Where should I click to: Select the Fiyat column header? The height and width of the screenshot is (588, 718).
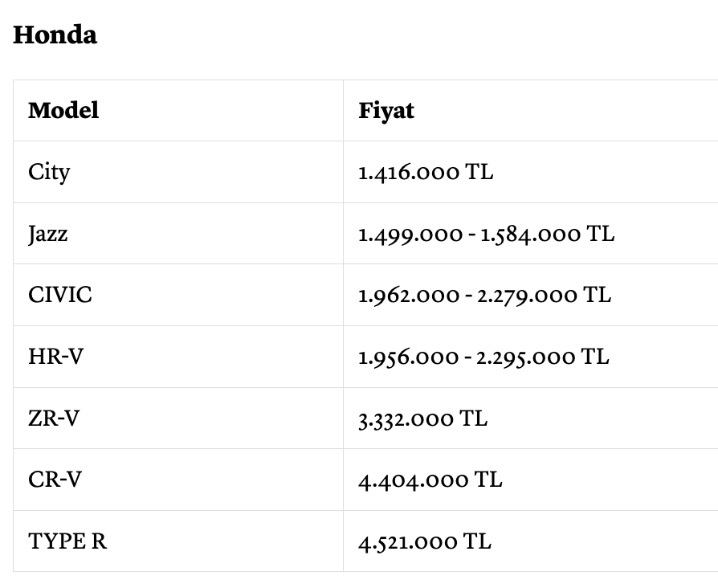point(386,111)
